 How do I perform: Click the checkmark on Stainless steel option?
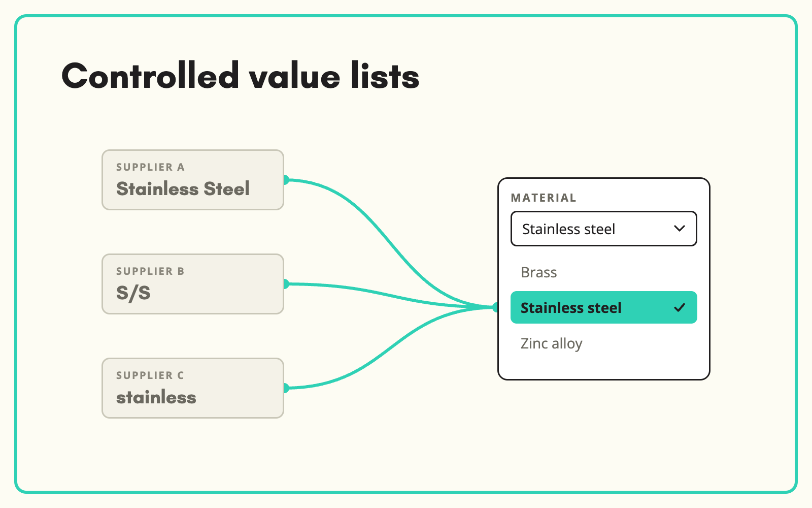(x=679, y=307)
